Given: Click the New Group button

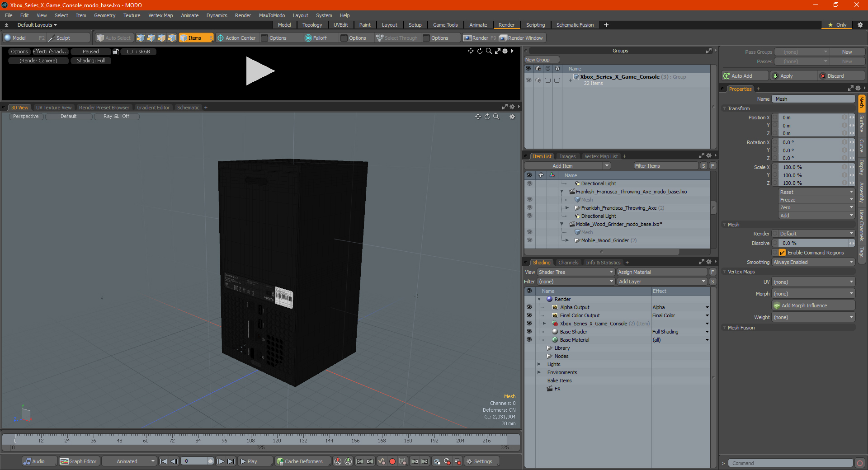Looking at the screenshot, I should click(x=542, y=60).
